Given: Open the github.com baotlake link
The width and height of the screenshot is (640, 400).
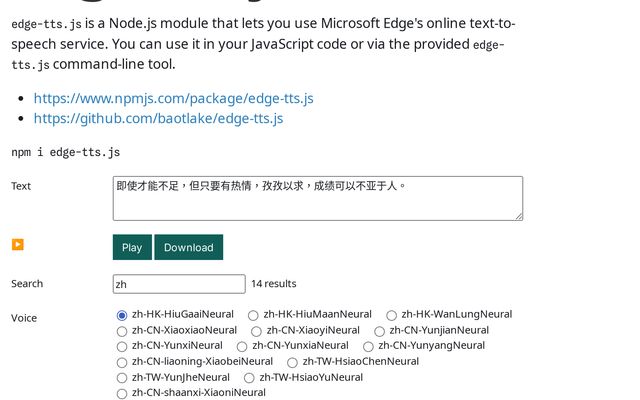Looking at the screenshot, I should point(158,118).
